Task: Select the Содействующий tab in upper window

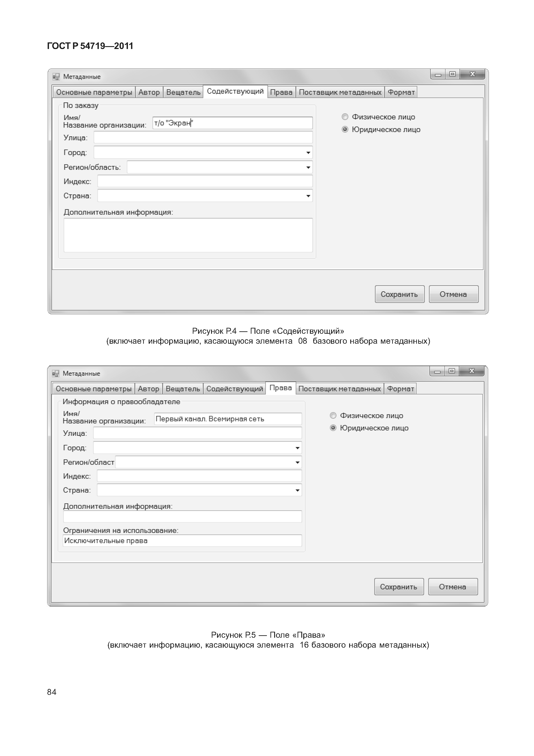Action: click(x=235, y=92)
